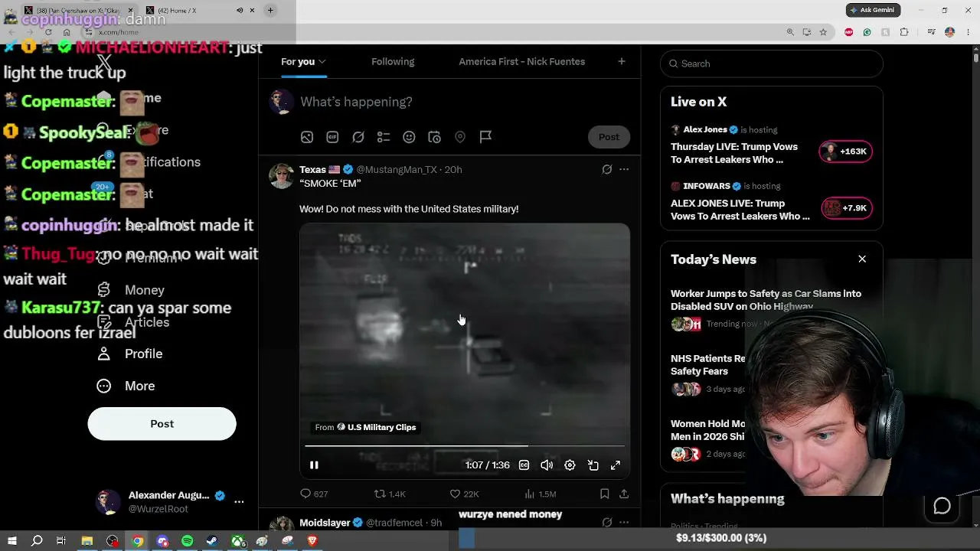
Task: Open Chrome media controls icon
Action: click(931, 32)
